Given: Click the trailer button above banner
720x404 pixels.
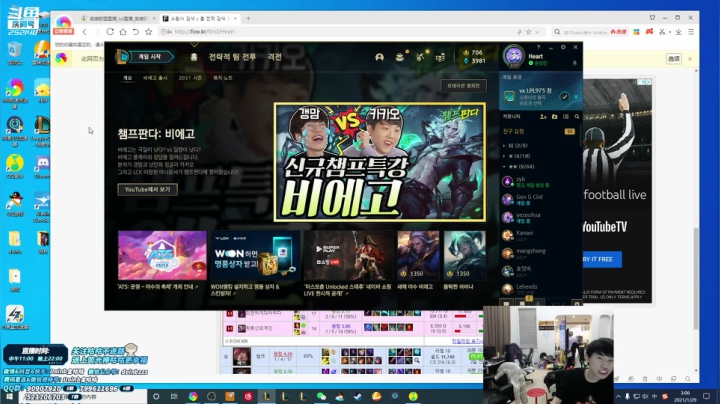Looking at the screenshot, I should (x=464, y=86).
